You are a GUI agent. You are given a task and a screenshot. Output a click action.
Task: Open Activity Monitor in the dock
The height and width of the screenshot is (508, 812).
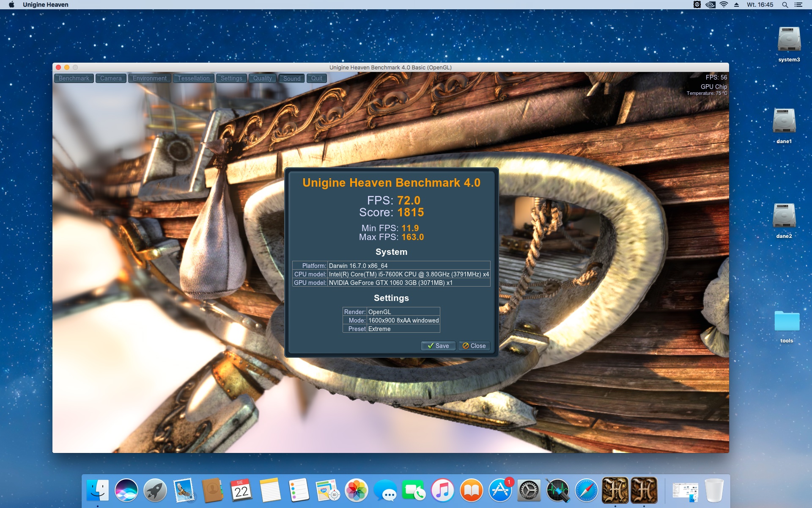tap(557, 491)
